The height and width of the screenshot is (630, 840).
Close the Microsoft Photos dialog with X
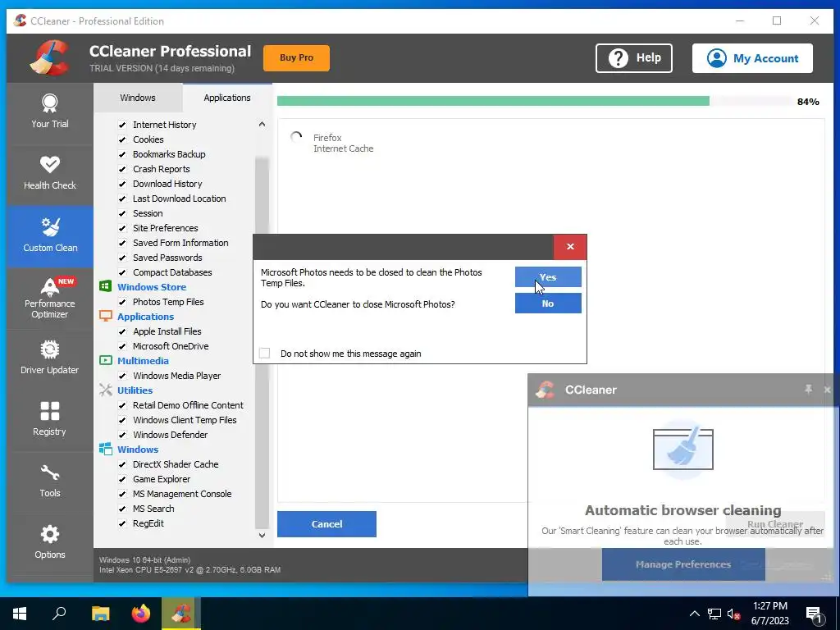click(570, 246)
